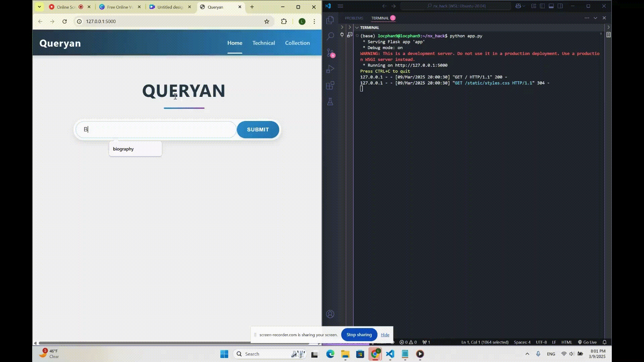Open VS Code Explorer view

click(x=330, y=20)
